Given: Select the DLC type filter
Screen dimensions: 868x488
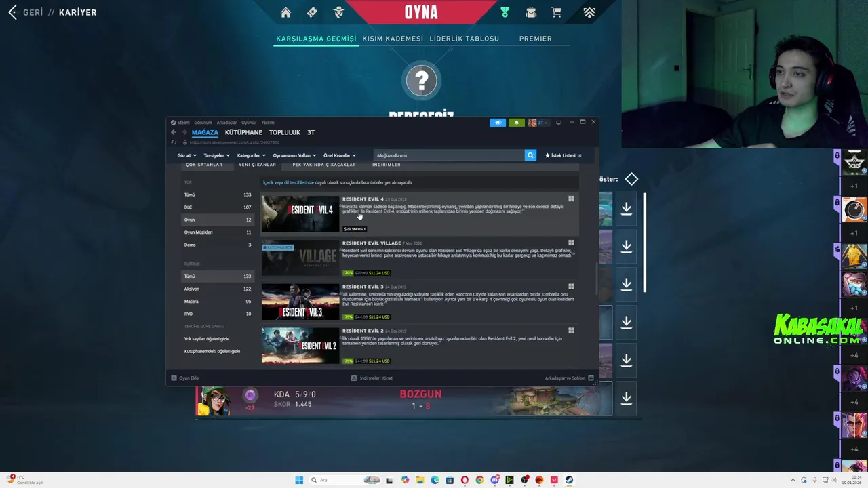Looking at the screenshot, I should [217, 207].
